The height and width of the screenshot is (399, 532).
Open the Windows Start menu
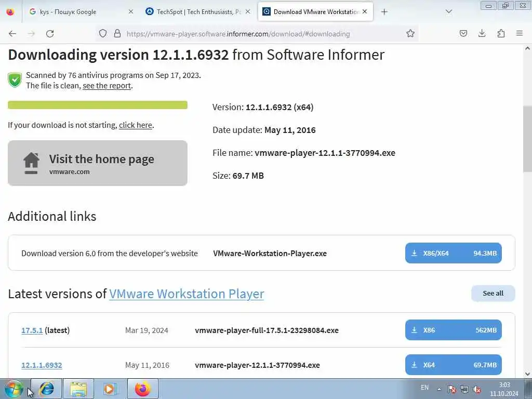[14, 389]
